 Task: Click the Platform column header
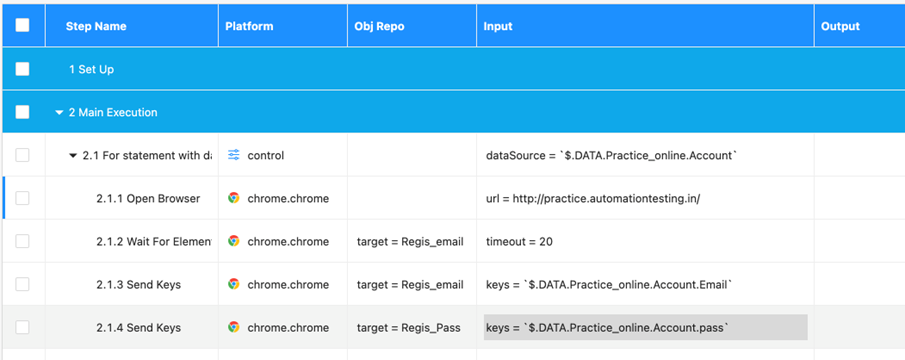click(249, 26)
